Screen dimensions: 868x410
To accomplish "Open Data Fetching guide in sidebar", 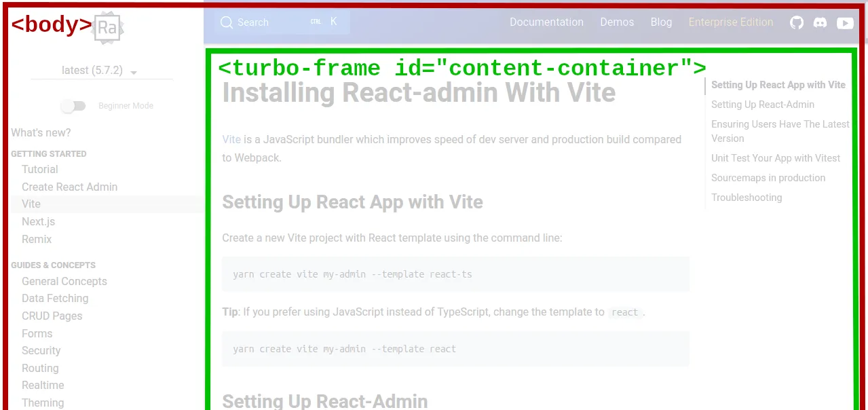I will [x=55, y=299].
